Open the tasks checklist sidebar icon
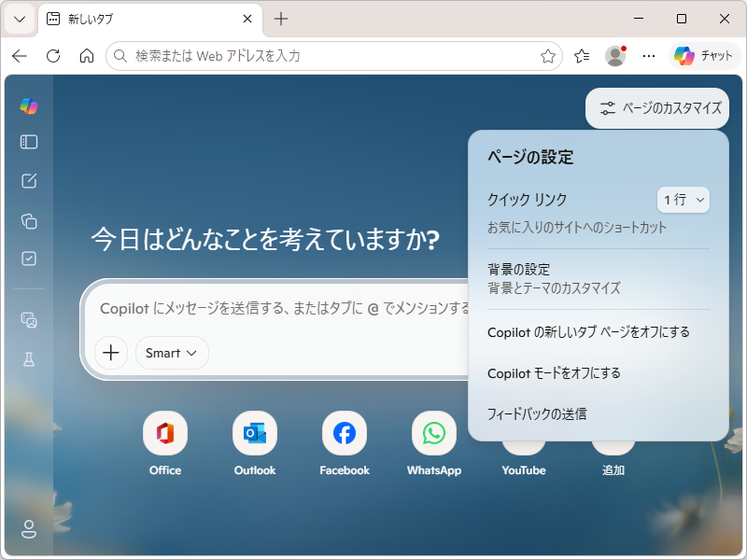 28,259
